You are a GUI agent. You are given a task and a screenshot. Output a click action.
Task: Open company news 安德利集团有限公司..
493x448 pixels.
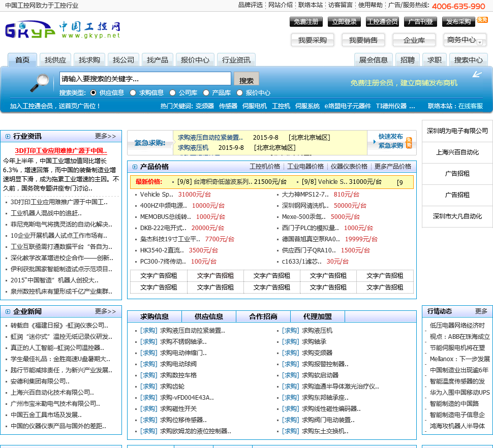tap(40, 381)
